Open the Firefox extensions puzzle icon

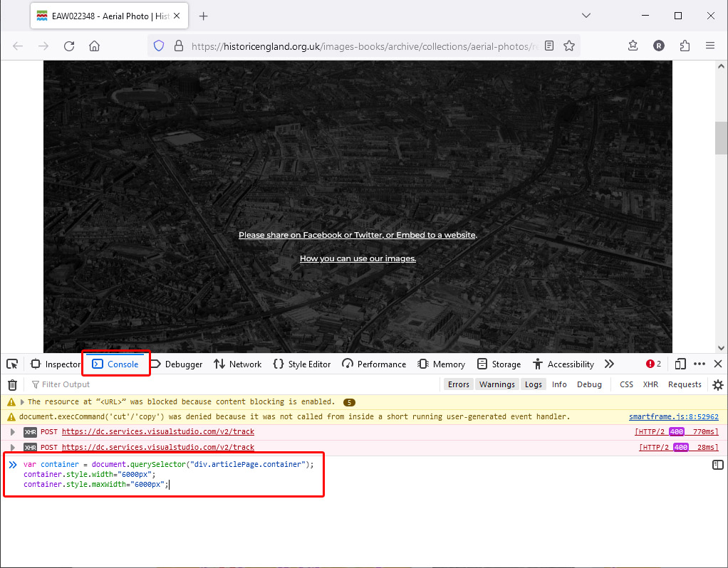(685, 46)
